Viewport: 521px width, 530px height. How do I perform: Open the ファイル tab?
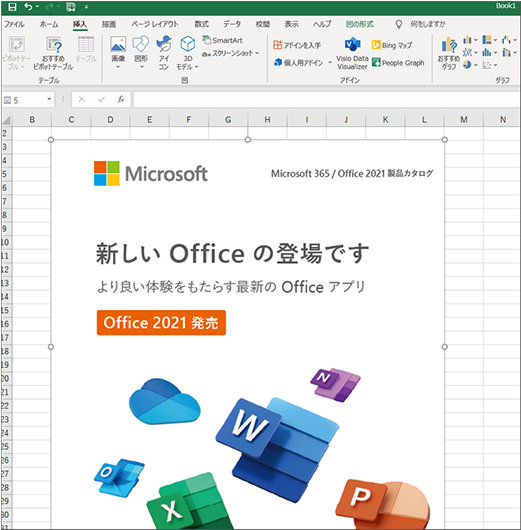[14, 24]
